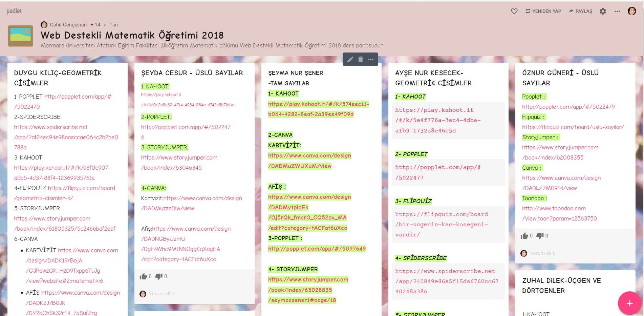Click the 4- SPİDERSCRİBE heading
This screenshot has height=316, width=644.
(x=421, y=258)
